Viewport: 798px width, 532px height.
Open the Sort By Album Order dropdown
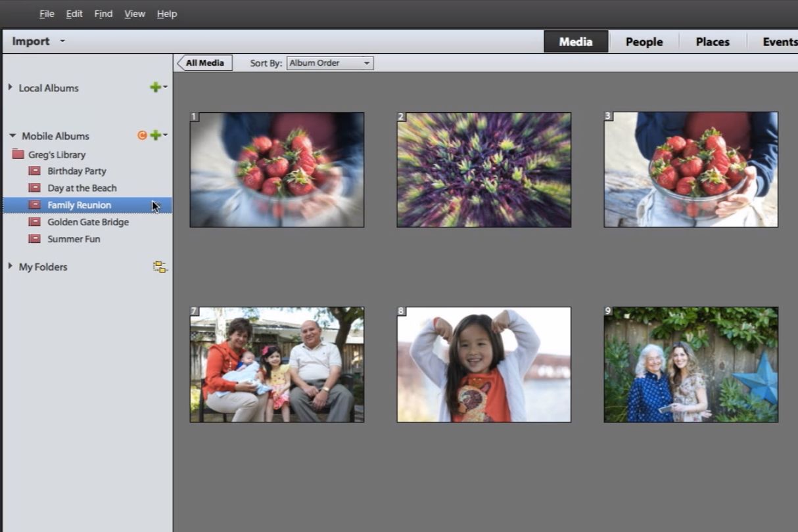[x=329, y=62]
